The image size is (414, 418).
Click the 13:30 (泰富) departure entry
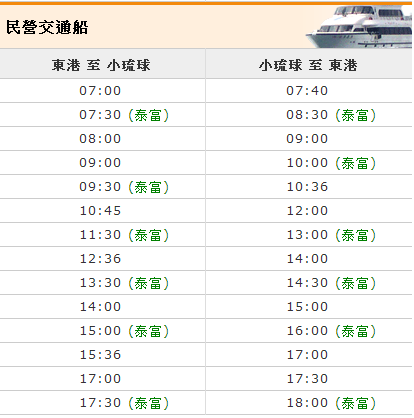pyautogui.click(x=124, y=283)
